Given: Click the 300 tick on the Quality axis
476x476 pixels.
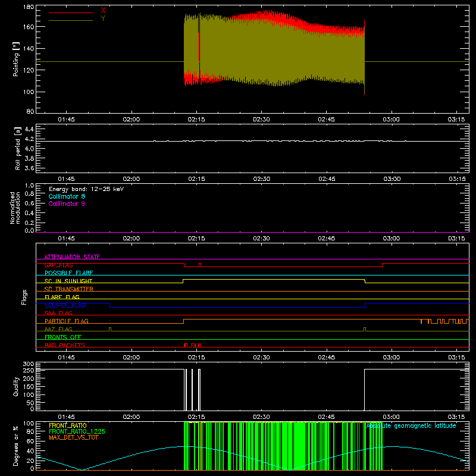Looking at the screenshot, I should point(29,364).
